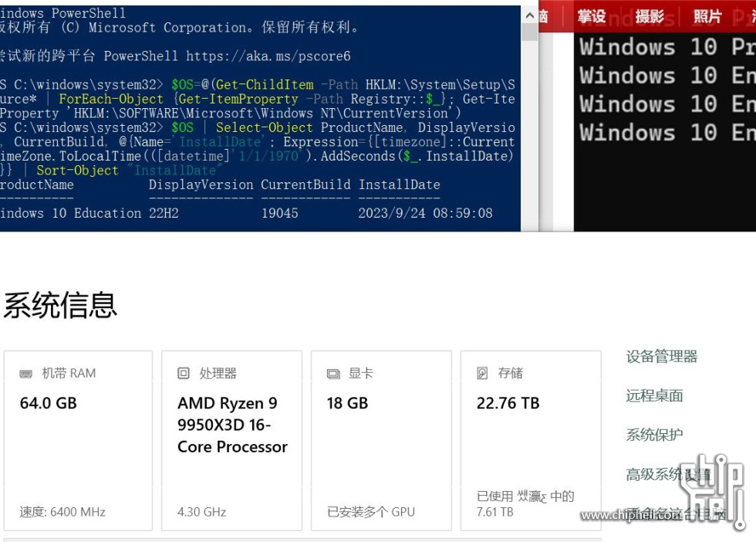This screenshot has height=542, width=756.
Task: Click the 2023/9/24 08:59:08 InstallDate value
Action: [x=425, y=213]
